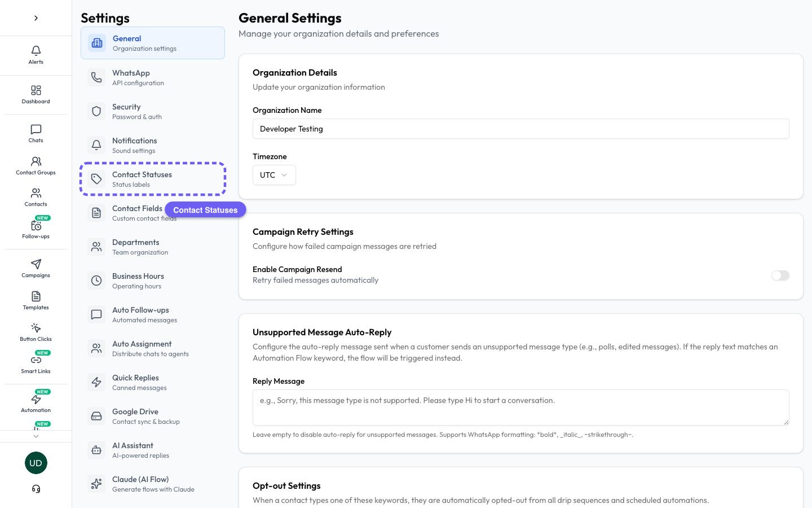Click the Reply Message text area

[521, 408]
